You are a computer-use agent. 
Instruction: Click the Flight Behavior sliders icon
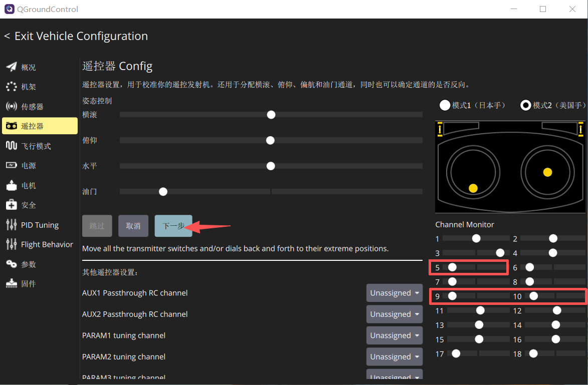11,244
